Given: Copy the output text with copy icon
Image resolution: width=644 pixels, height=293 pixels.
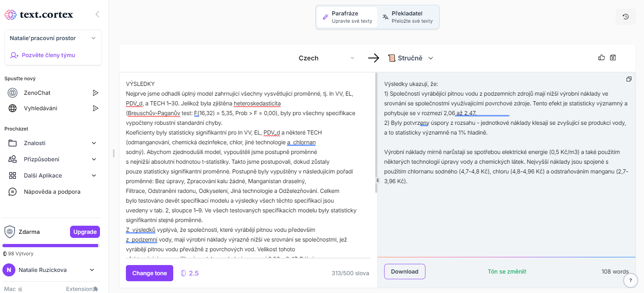Looking at the screenshot, I should pyautogui.click(x=629, y=79).
